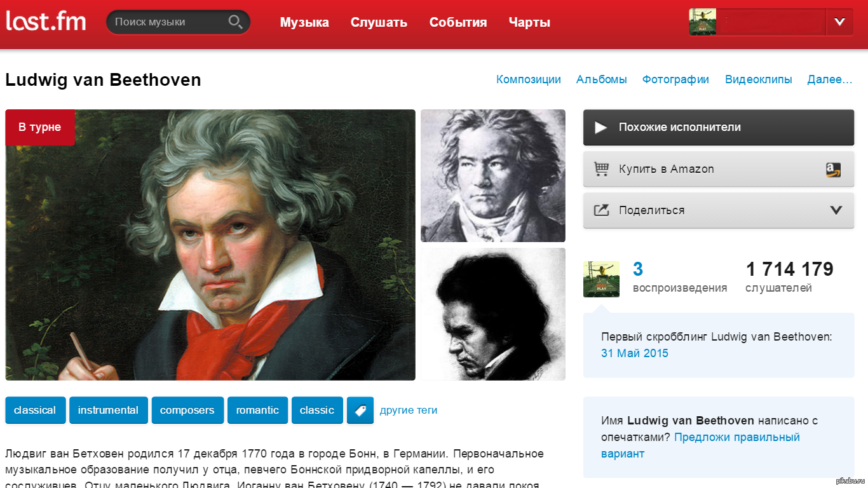Open the другие теги link
868x488 pixels.
coord(409,410)
